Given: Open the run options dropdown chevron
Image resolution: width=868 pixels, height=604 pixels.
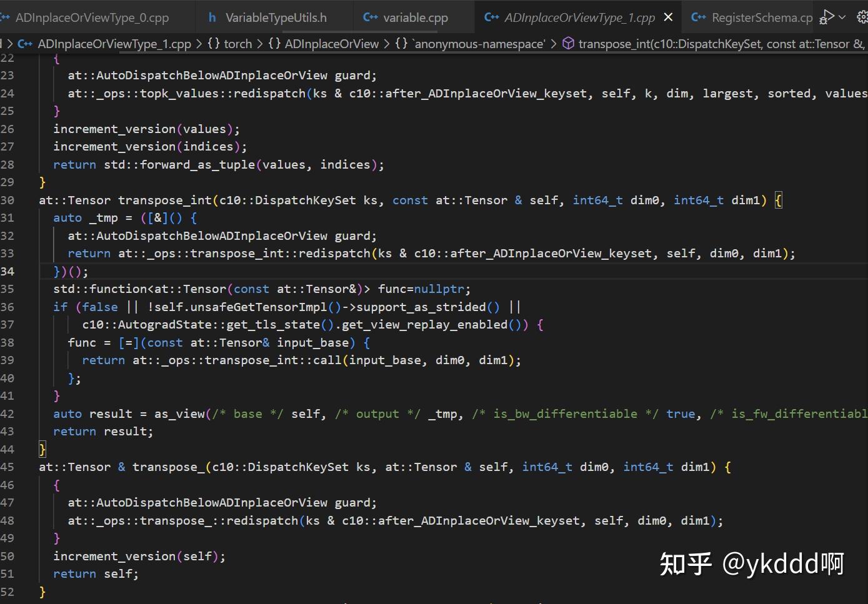Looking at the screenshot, I should (x=842, y=17).
